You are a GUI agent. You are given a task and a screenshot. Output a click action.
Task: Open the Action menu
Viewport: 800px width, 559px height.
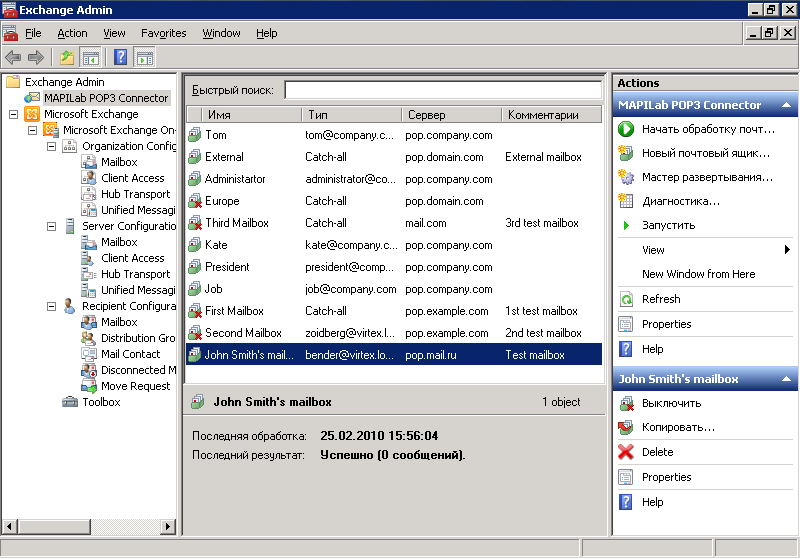[72, 33]
